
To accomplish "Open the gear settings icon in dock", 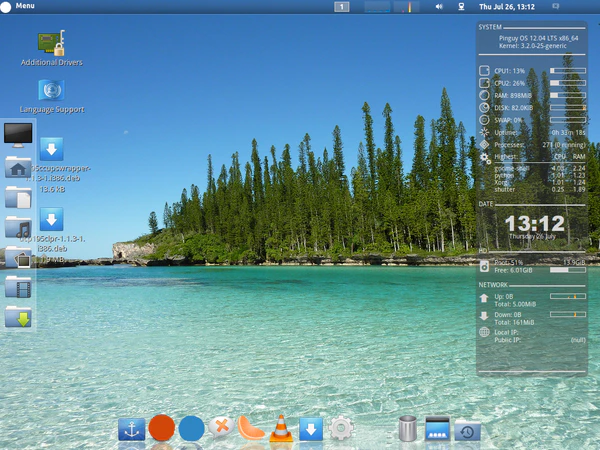I will [341, 428].
